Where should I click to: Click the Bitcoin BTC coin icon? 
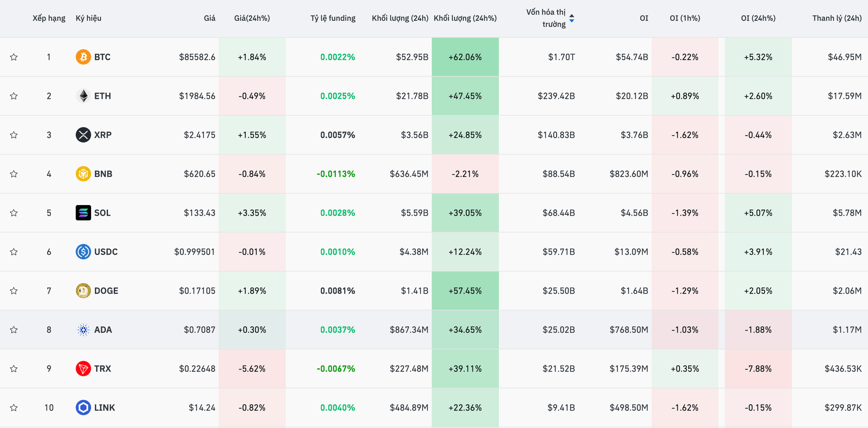click(83, 57)
